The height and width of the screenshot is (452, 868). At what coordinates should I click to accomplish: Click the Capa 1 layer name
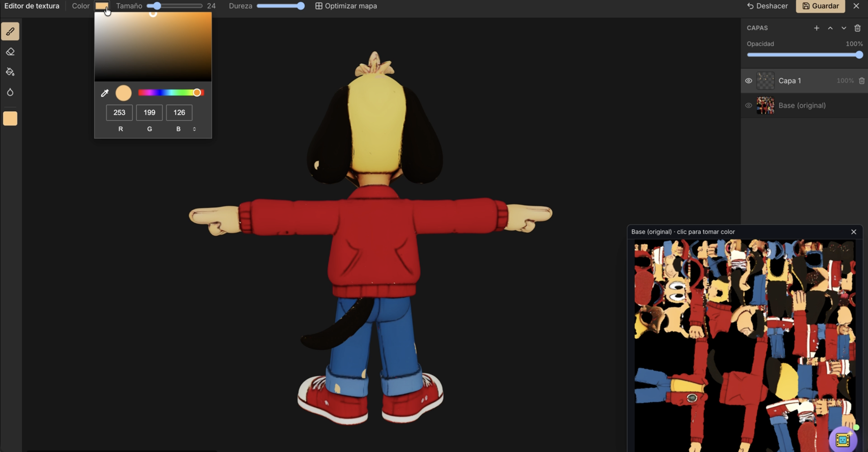coord(790,81)
